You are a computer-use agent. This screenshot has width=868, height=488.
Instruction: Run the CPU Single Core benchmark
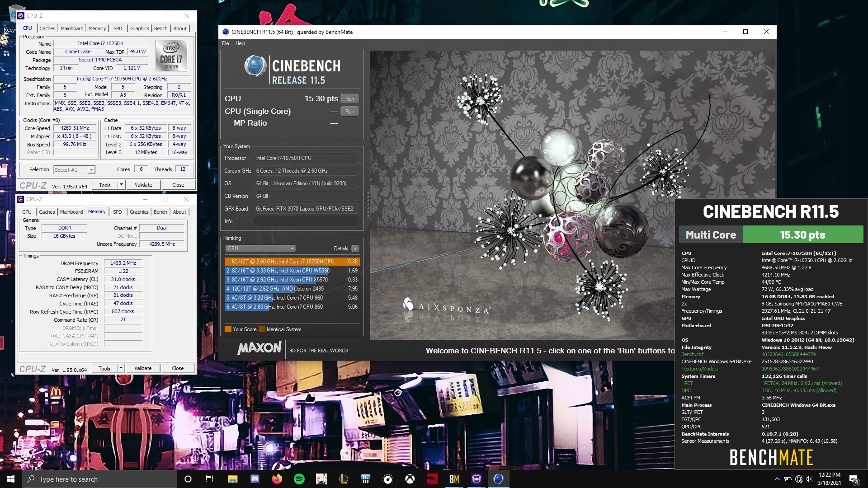point(349,112)
